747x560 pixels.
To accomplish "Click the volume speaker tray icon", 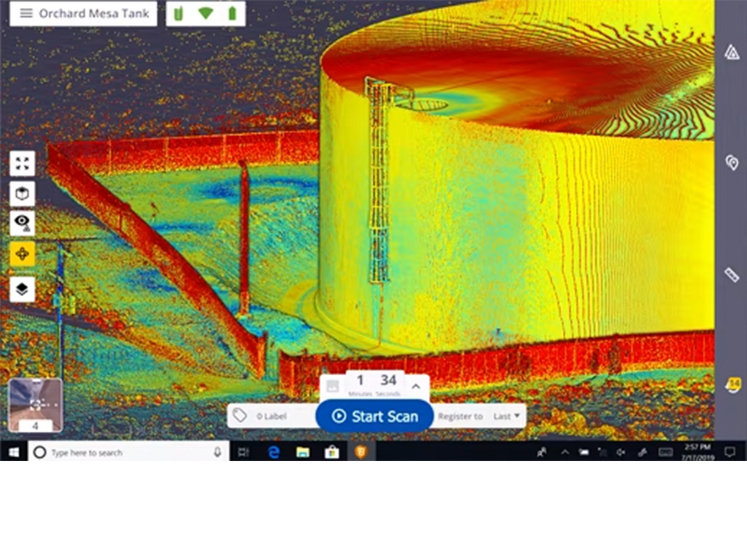I will tap(622, 452).
